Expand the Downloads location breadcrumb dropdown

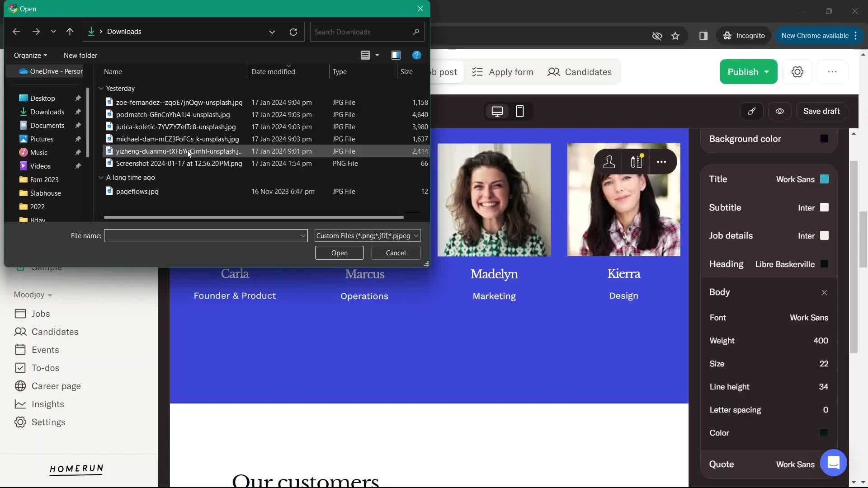pos(271,32)
